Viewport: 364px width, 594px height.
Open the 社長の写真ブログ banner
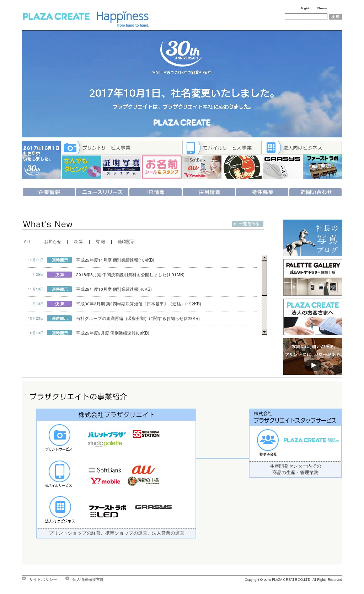tap(313, 238)
